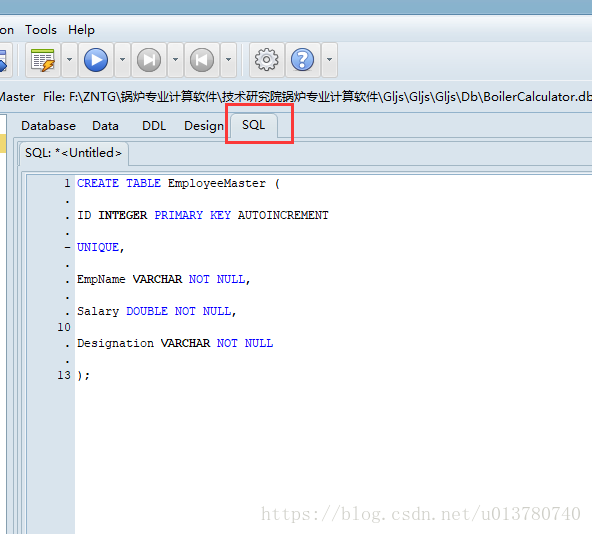Viewport: 592px width, 534px height.
Task: Expand the dropdown arrow next to script icon
Action: pos(69,60)
